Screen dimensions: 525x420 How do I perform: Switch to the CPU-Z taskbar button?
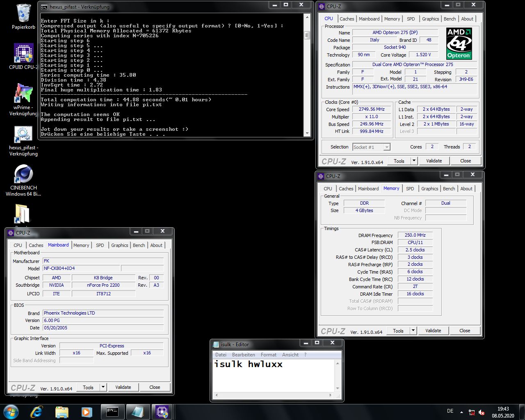point(162,412)
